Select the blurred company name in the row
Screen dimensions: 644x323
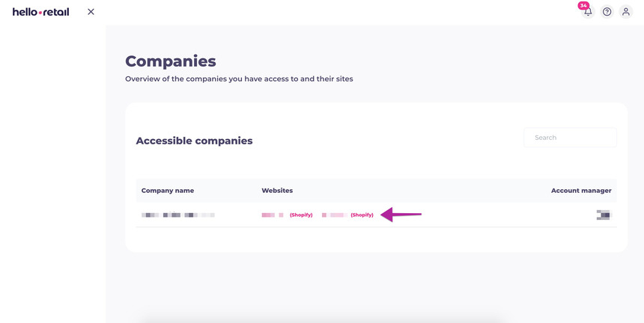178,215
